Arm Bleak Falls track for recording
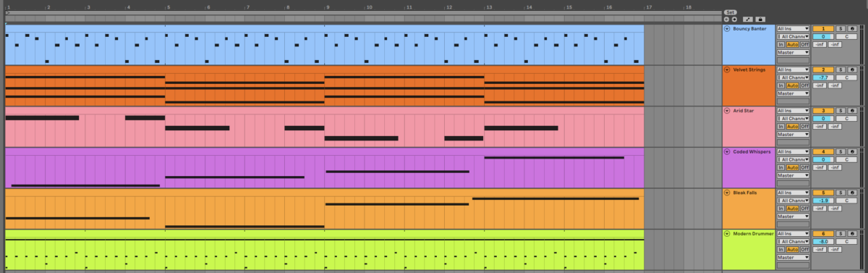 pos(852,193)
